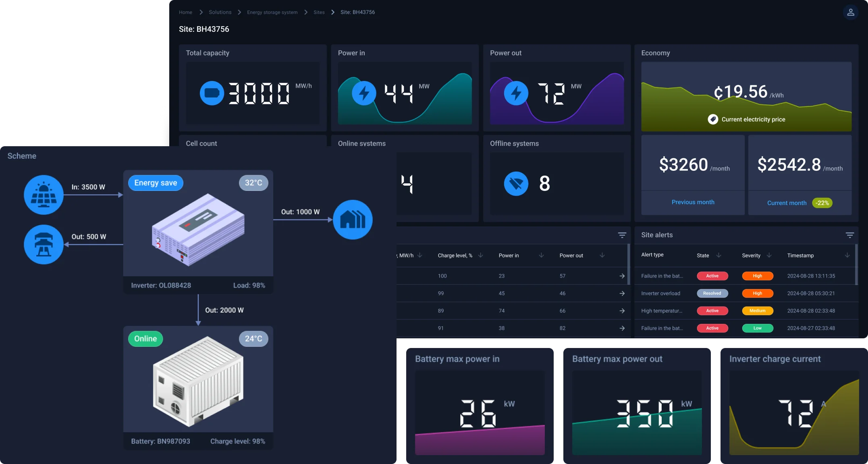Image resolution: width=868 pixels, height=464 pixels.
Task: Select the solar panel source icon
Action: coord(44,195)
